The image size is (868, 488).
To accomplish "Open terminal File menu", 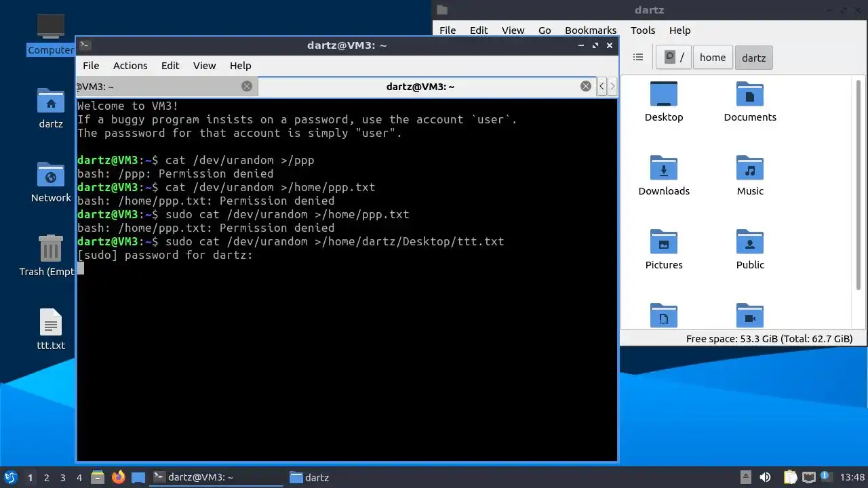I will click(91, 66).
